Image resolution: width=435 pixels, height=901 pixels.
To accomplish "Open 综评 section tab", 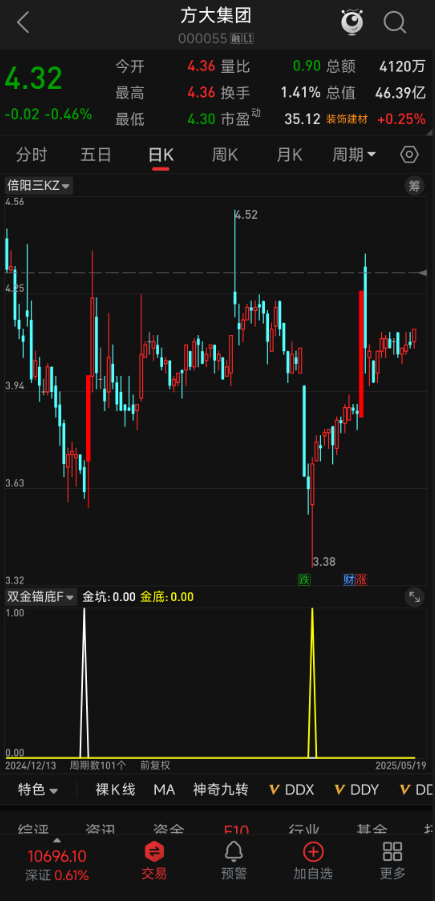I will click(33, 830).
